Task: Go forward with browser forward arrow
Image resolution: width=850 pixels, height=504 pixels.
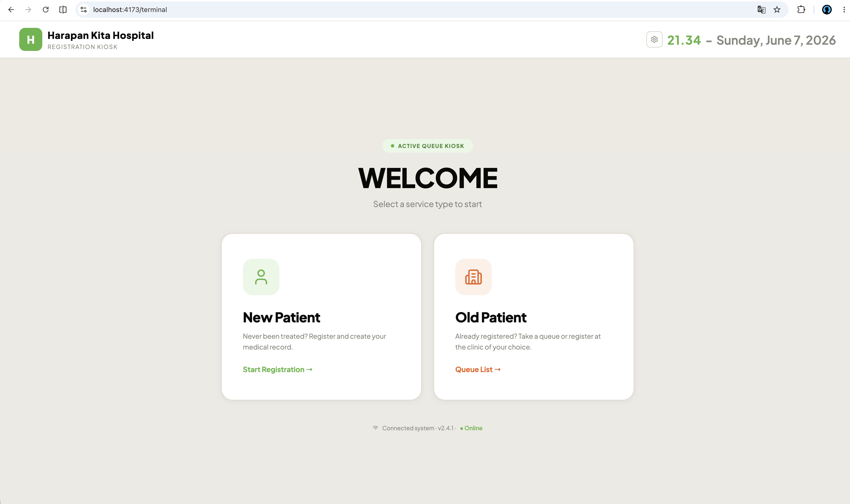Action: [28, 10]
